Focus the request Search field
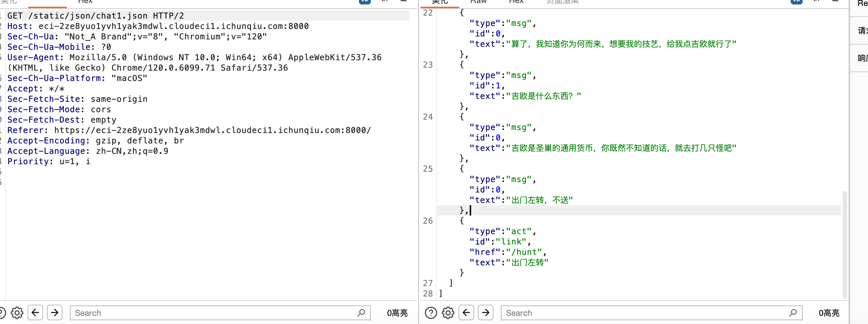 point(214,313)
